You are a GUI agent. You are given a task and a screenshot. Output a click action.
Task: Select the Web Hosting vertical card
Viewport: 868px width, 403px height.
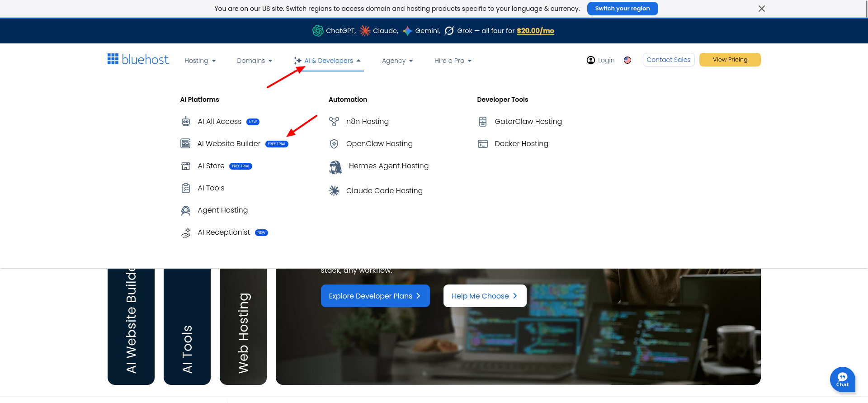[243, 327]
